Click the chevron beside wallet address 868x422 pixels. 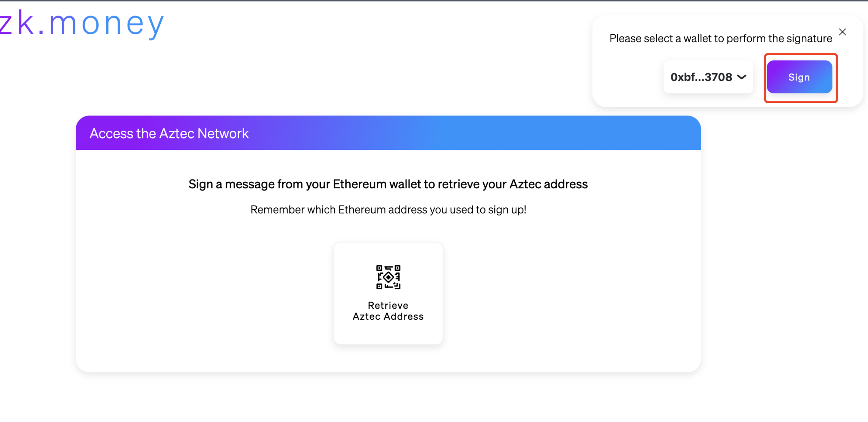[742, 77]
